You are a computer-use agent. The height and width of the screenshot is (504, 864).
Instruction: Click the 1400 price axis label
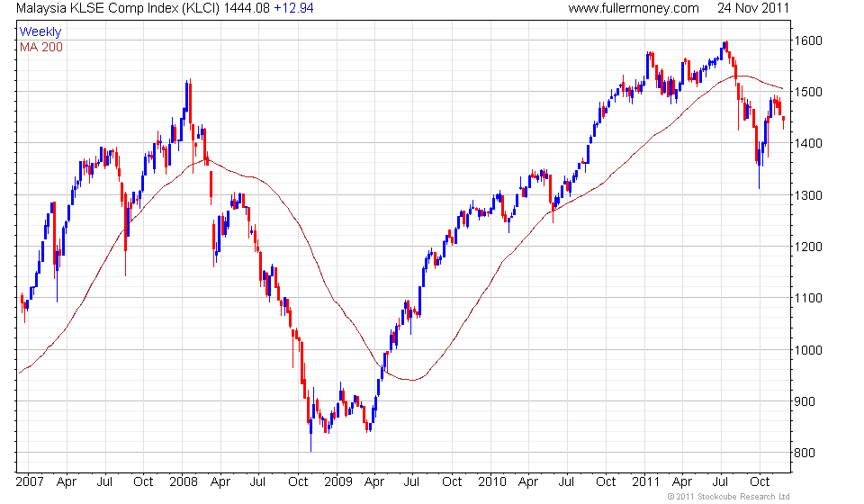808,143
